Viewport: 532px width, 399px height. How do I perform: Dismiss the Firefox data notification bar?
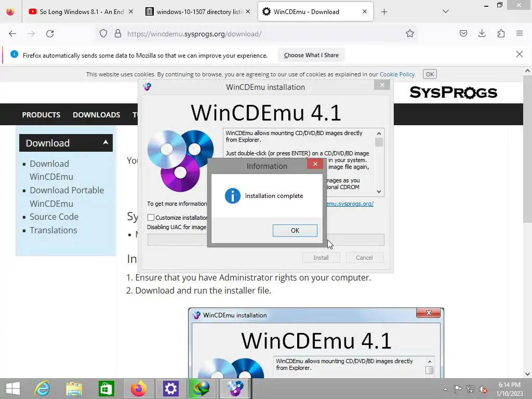[520, 54]
